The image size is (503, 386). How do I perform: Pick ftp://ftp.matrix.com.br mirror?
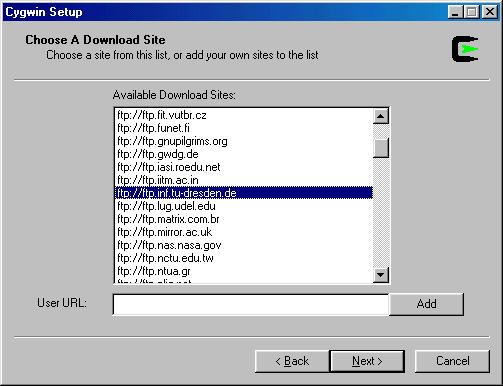[x=243, y=219]
